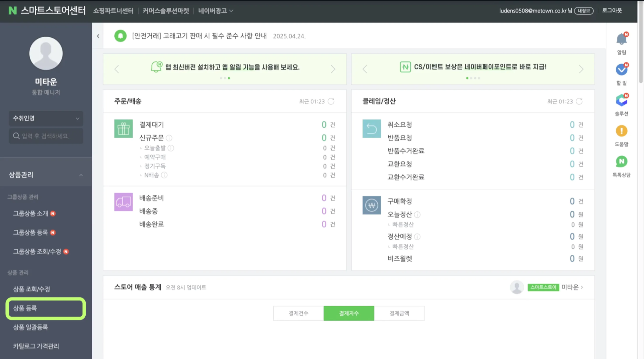The height and width of the screenshot is (359, 644).
Task: Click the search input field in the sidebar
Action: pos(46,136)
